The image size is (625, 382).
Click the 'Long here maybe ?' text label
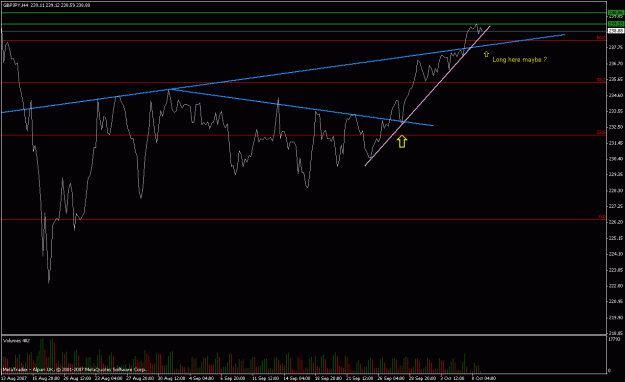[x=520, y=59]
